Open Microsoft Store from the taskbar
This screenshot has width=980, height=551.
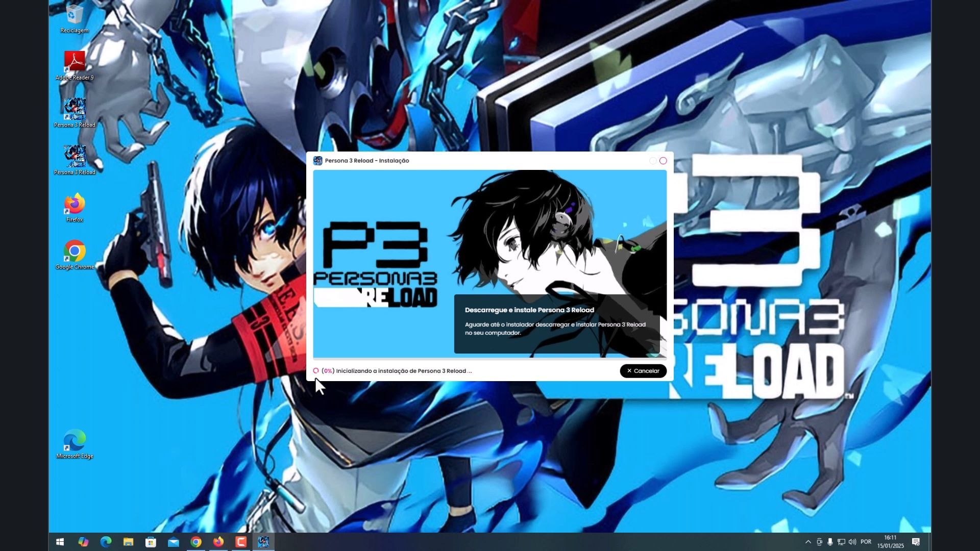[151, 542]
